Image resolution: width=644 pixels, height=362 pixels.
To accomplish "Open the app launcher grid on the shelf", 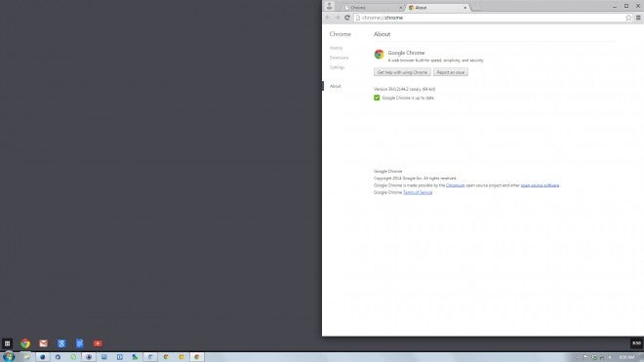I will tap(8, 343).
